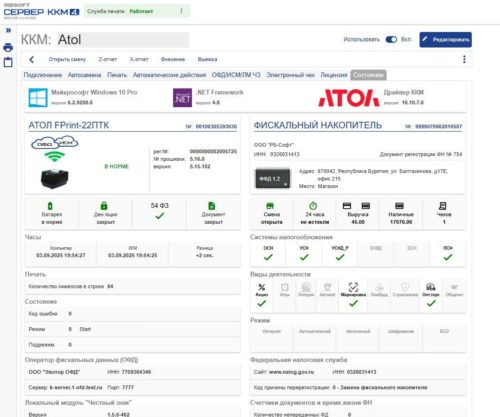Click the Количество символов в строке row
The width and height of the screenshot is (500, 417).
133,286
